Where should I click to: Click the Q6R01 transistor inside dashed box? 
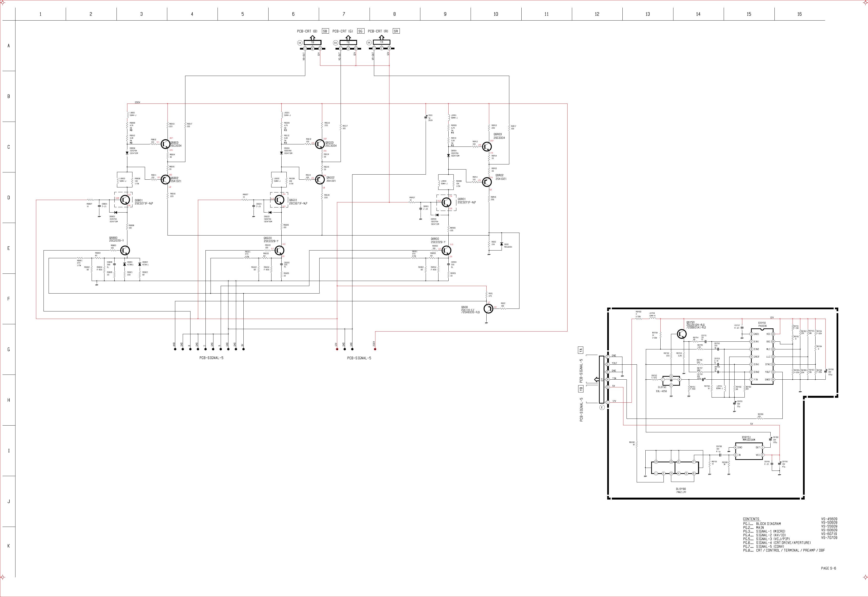pyautogui.click(x=446, y=202)
